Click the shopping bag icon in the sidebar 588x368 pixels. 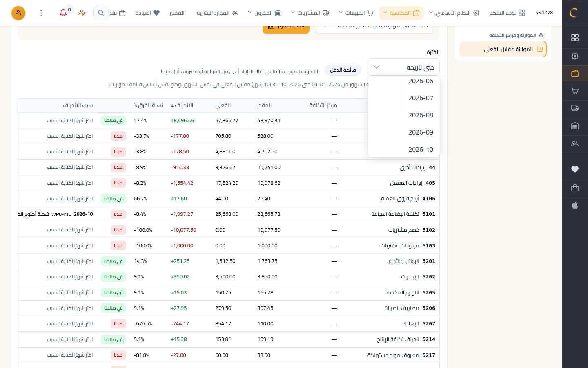[x=575, y=188]
